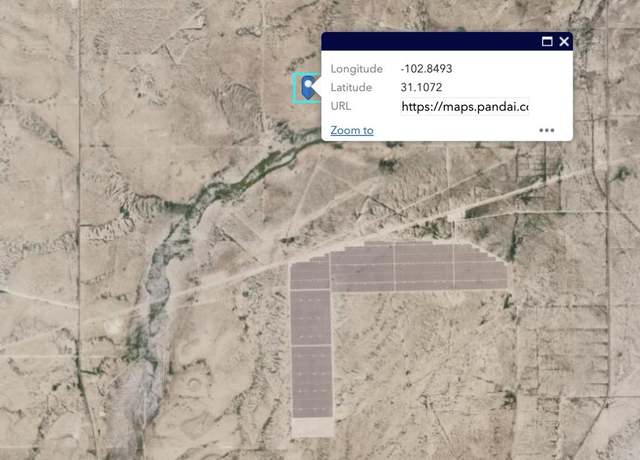Viewport: 640px width, 460px height.
Task: Select the latitude value 31.1072
Action: (x=421, y=87)
